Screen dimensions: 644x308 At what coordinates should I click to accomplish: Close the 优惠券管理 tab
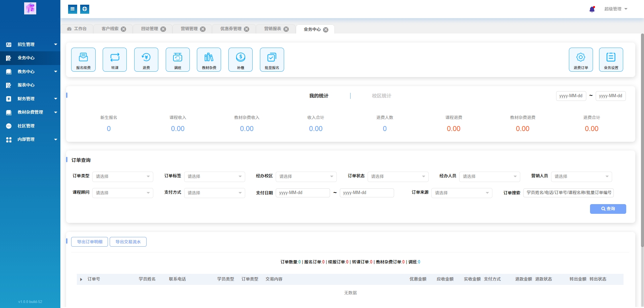[247, 29]
